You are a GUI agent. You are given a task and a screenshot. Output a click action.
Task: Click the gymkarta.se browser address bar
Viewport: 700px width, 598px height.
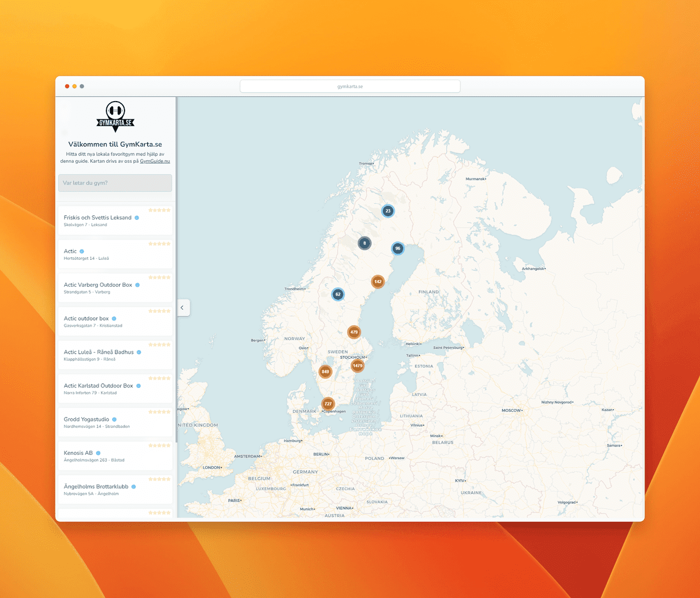pos(350,87)
